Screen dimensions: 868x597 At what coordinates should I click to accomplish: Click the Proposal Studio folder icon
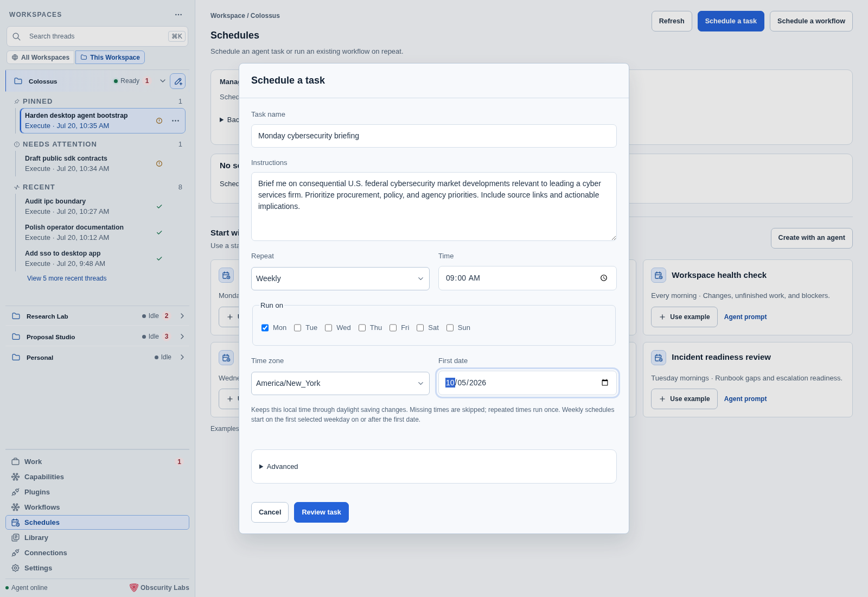[16, 336]
